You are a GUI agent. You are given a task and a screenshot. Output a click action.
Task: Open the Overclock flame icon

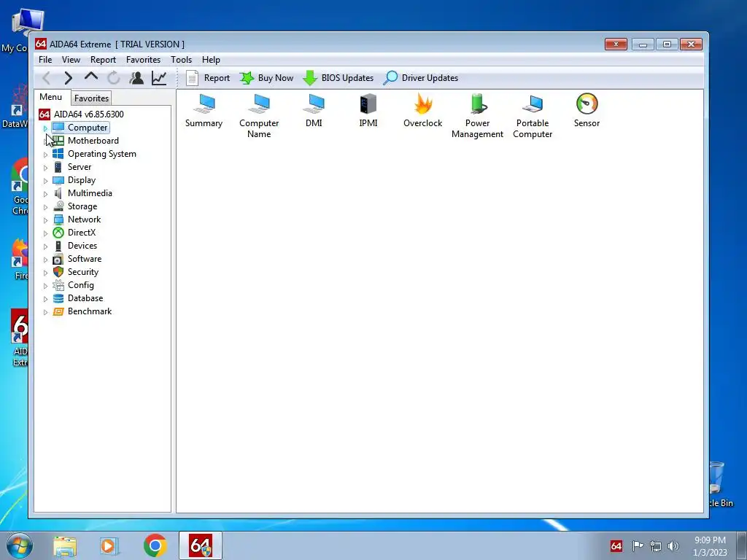(422, 111)
